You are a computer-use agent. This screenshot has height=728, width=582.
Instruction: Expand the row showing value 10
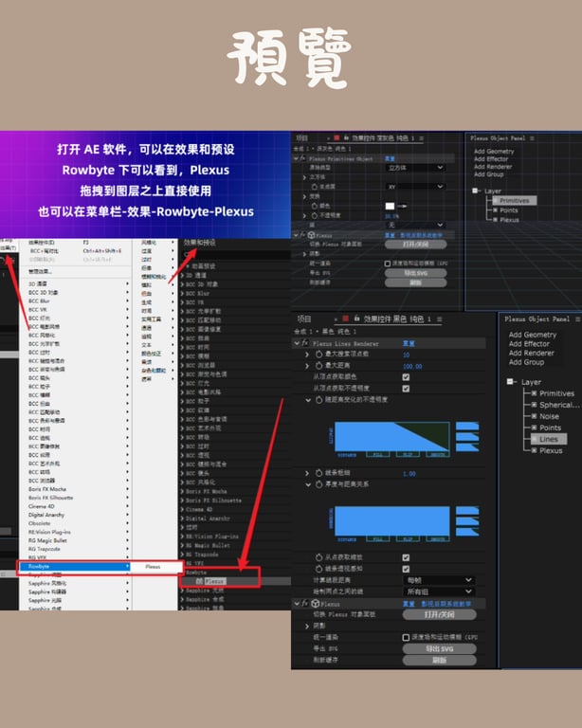(307, 355)
